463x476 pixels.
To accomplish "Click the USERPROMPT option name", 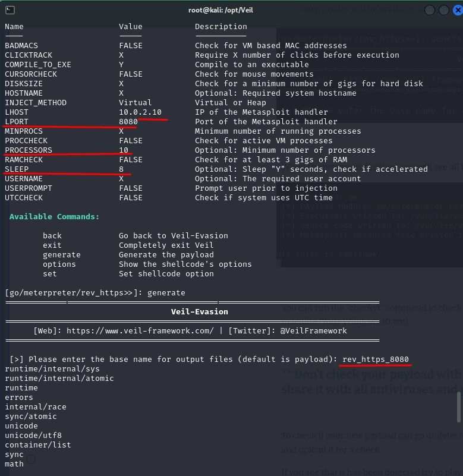I will [x=29, y=188].
